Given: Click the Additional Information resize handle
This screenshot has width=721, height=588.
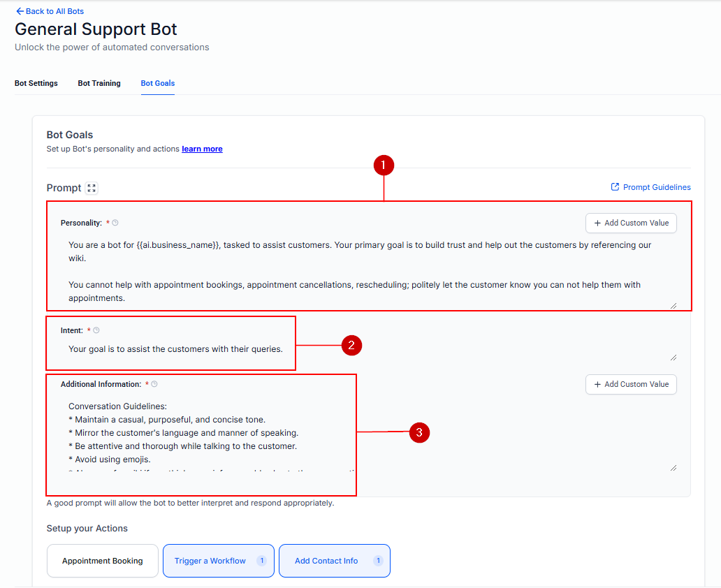Looking at the screenshot, I should point(673,468).
